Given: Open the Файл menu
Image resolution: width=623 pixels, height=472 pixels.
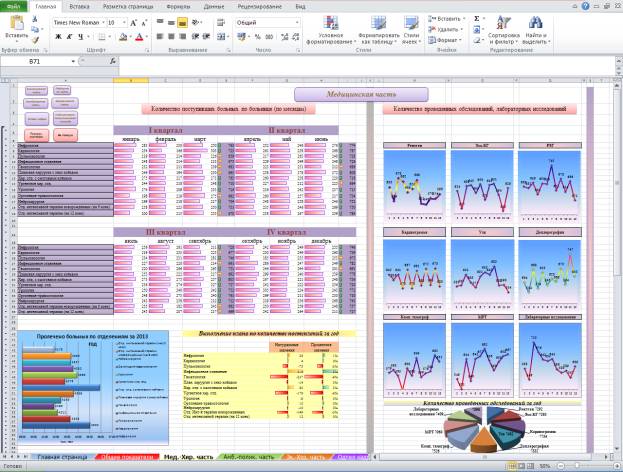Looking at the screenshot, I should coord(14,6).
